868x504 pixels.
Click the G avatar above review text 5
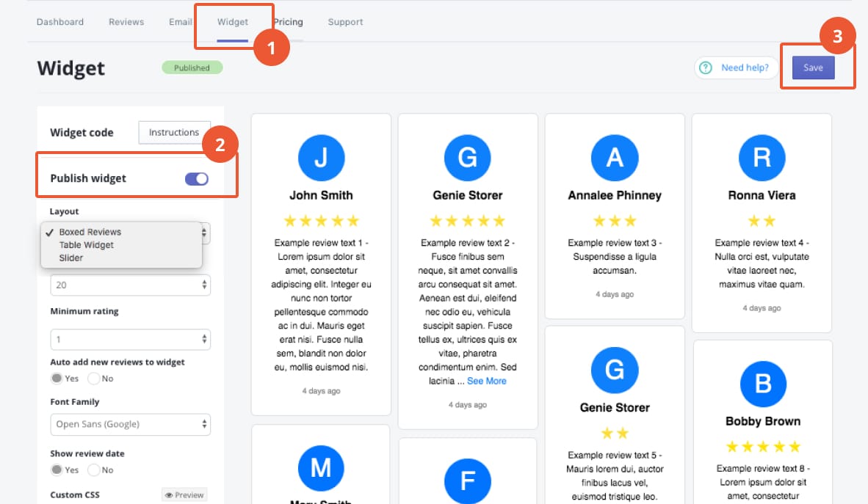pyautogui.click(x=615, y=370)
